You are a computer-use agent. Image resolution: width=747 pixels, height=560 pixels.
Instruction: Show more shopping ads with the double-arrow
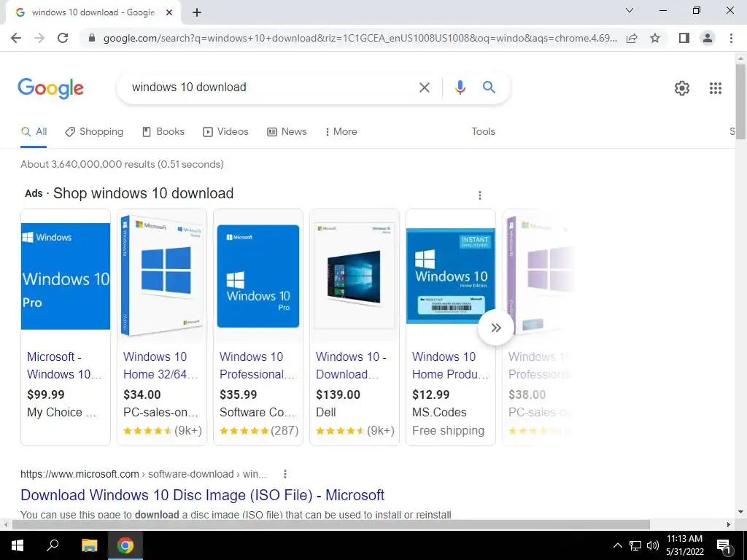[x=496, y=327]
